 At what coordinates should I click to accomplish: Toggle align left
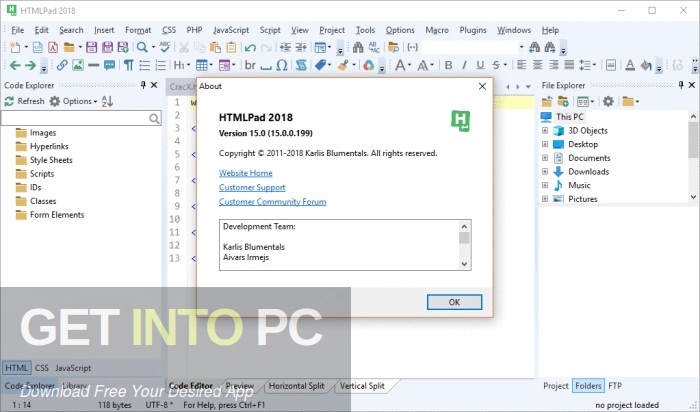click(521, 65)
